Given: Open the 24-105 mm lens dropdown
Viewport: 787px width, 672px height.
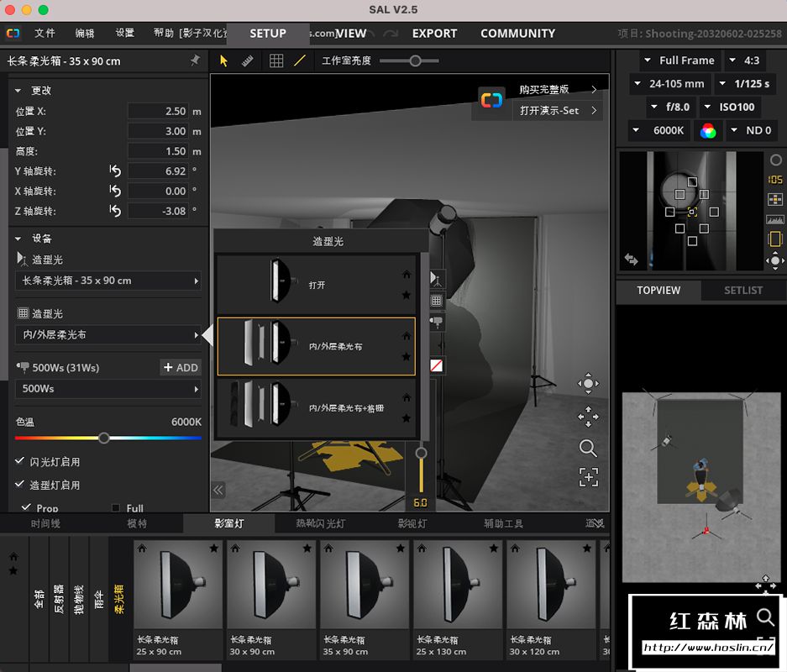Looking at the screenshot, I should pyautogui.click(x=669, y=84).
